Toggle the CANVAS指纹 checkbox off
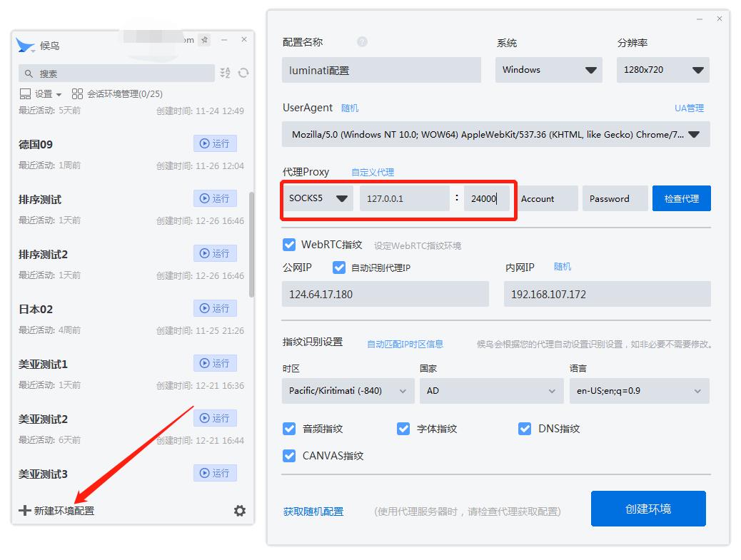Screen dimensions: 741x560 [289, 454]
